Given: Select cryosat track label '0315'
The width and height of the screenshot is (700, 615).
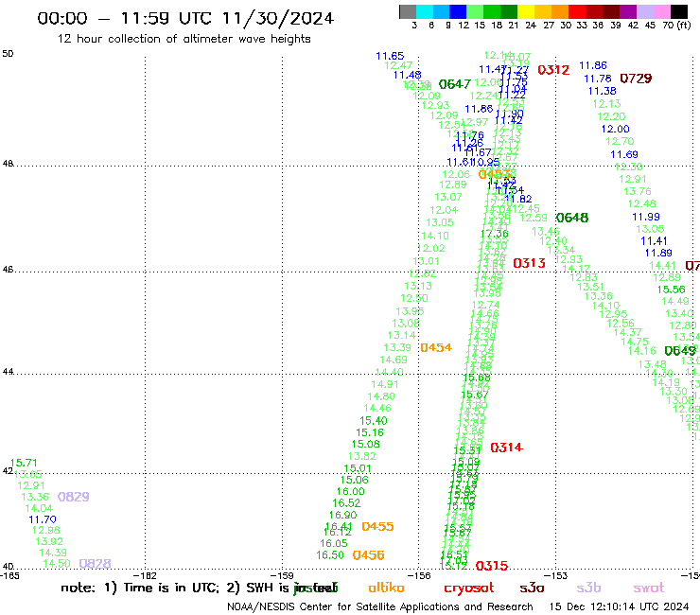Looking at the screenshot, I should tap(492, 566).
